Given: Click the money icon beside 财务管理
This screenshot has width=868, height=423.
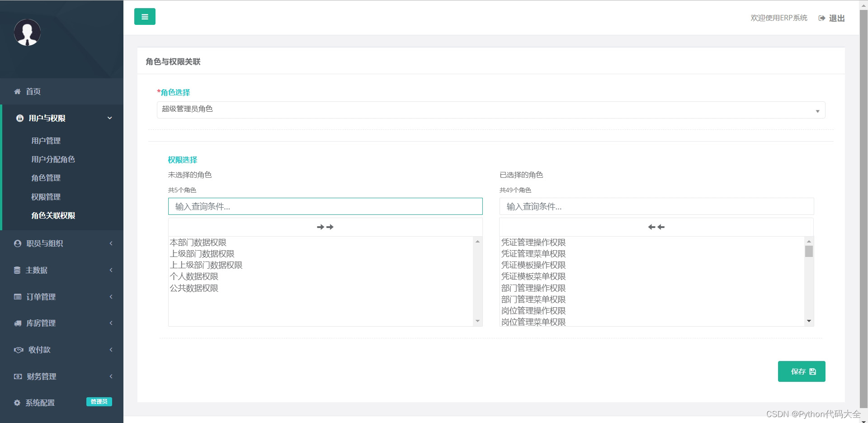Looking at the screenshot, I should (18, 376).
